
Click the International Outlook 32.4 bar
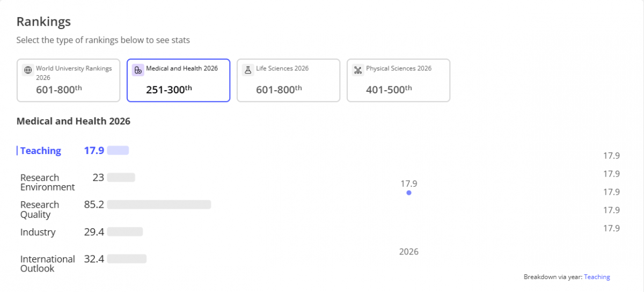(x=127, y=259)
